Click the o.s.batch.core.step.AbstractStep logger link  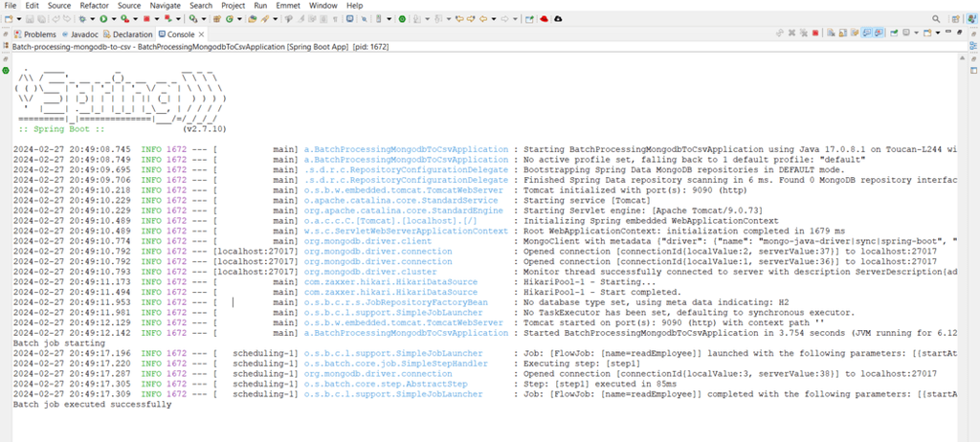[386, 384]
